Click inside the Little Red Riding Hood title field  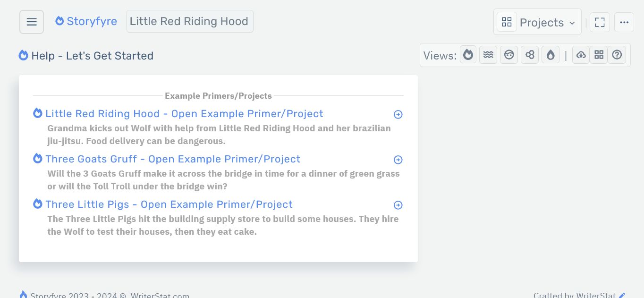point(190,21)
